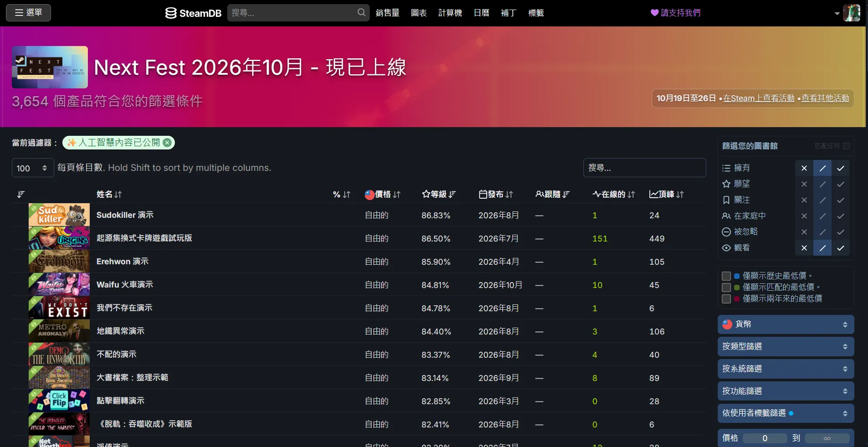Toggle the 匹配任何 checkbox

846,146
